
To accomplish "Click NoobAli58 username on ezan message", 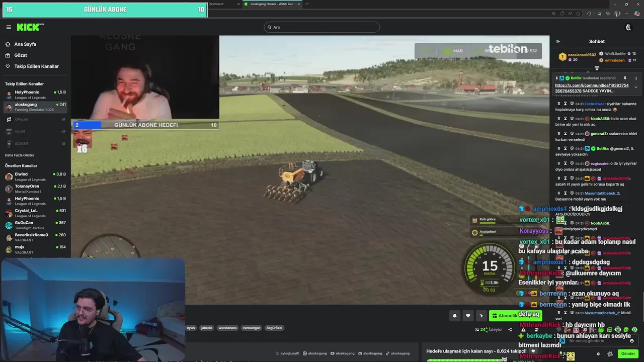I will pos(600,119).
